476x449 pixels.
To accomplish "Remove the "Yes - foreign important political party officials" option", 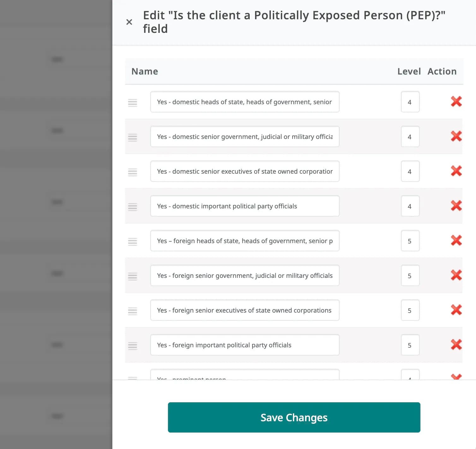I will tap(456, 345).
